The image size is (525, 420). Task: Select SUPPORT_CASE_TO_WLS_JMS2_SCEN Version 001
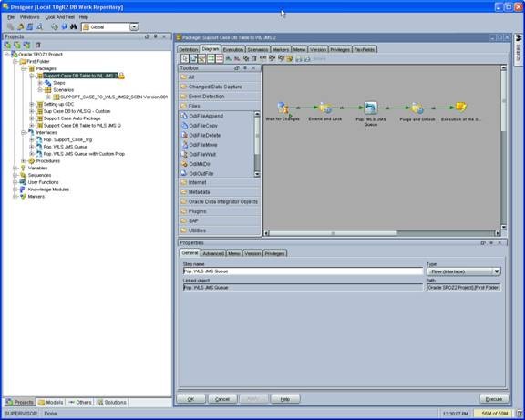pos(114,97)
